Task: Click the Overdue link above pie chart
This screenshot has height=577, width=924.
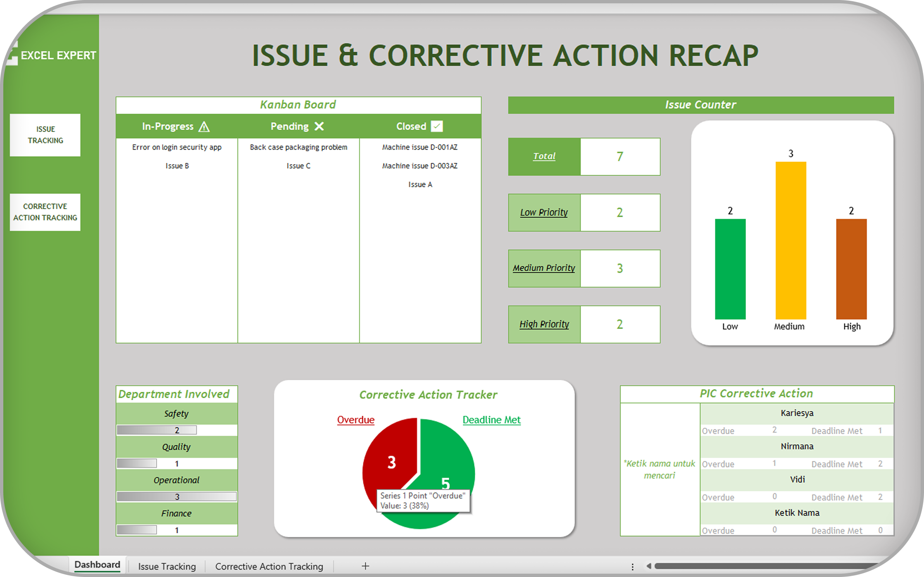Action: coord(355,420)
